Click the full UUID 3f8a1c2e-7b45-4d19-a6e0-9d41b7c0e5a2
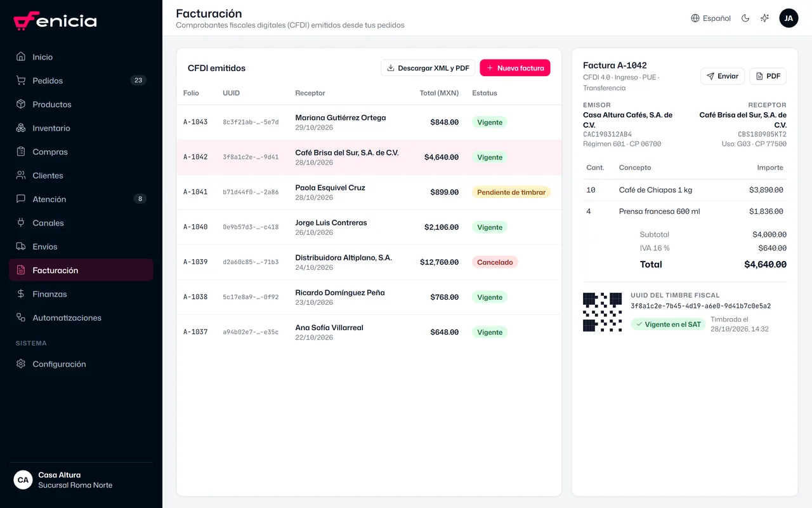 (701, 306)
